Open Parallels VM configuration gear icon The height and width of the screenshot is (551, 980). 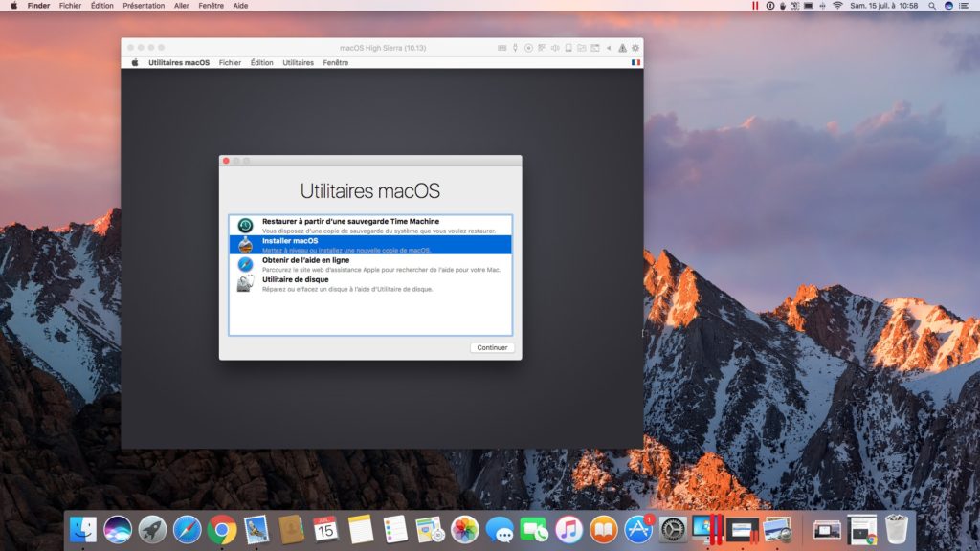click(635, 48)
